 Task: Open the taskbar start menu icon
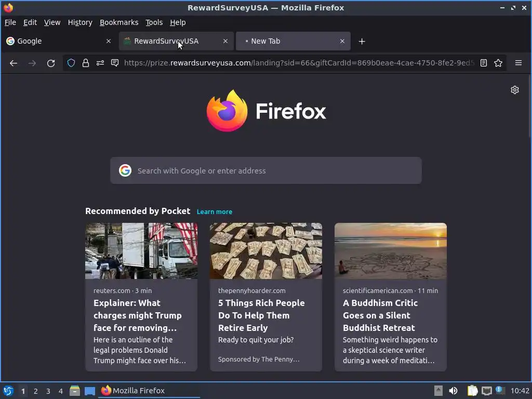pyautogui.click(x=8, y=391)
